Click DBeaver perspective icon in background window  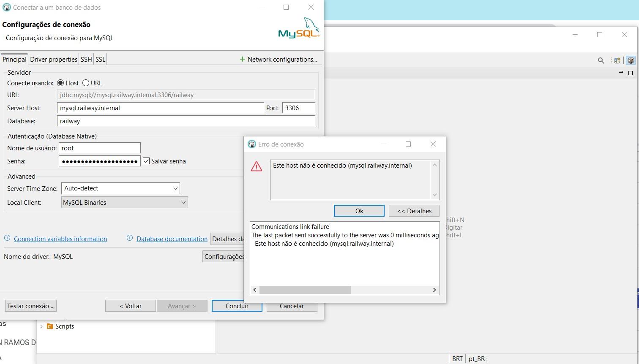coord(631,60)
